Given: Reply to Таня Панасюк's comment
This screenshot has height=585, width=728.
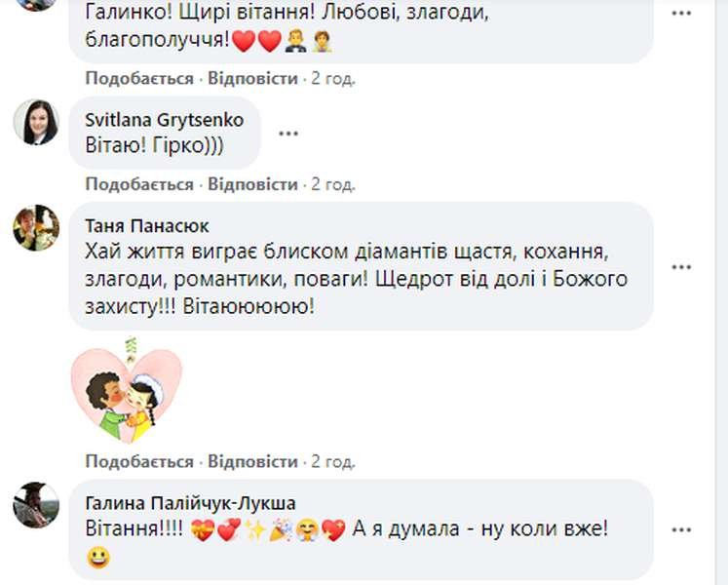Looking at the screenshot, I should 252,461.
